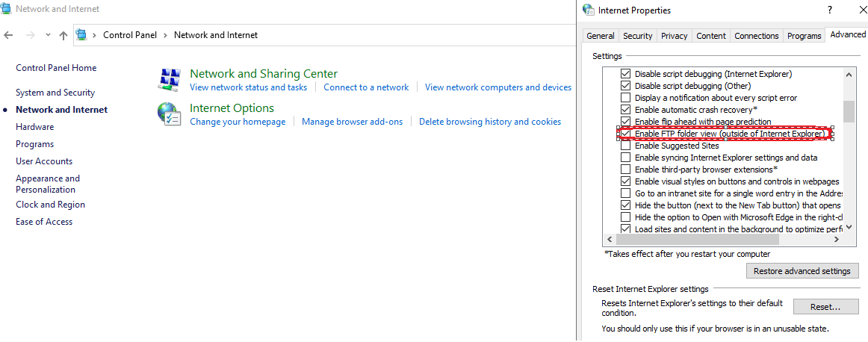This screenshot has width=868, height=342.
Task: Click Connect to a network link
Action: tap(366, 87)
